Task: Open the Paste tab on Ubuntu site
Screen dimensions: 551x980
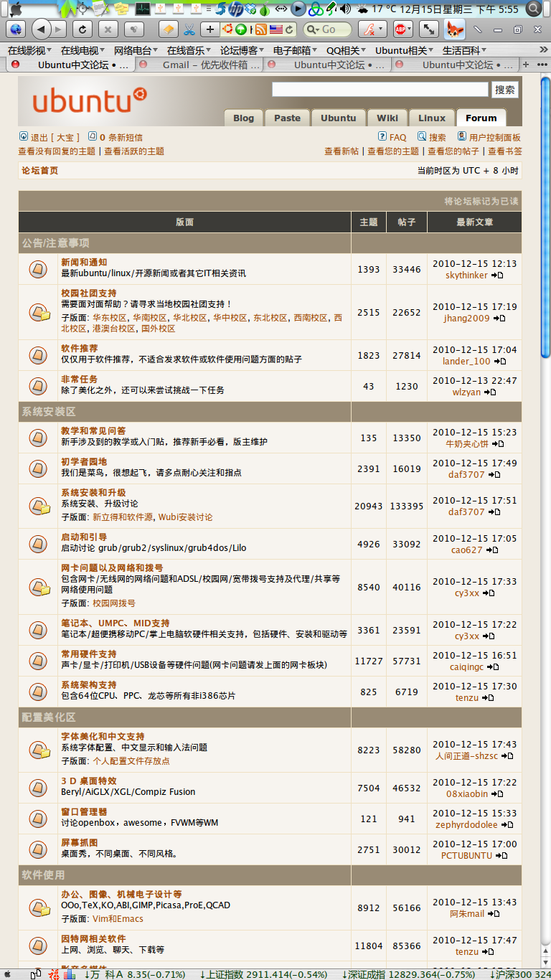Action: click(x=287, y=118)
